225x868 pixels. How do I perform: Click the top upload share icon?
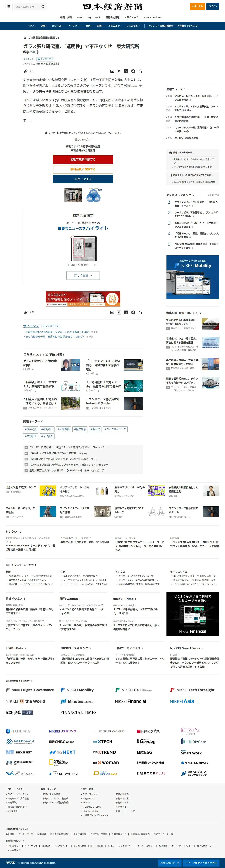(x=140, y=71)
